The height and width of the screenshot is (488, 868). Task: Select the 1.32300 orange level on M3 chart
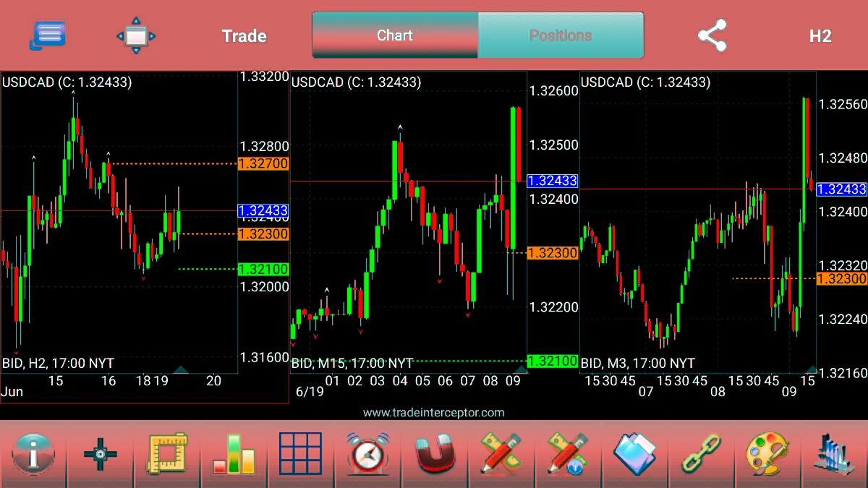tap(842, 278)
